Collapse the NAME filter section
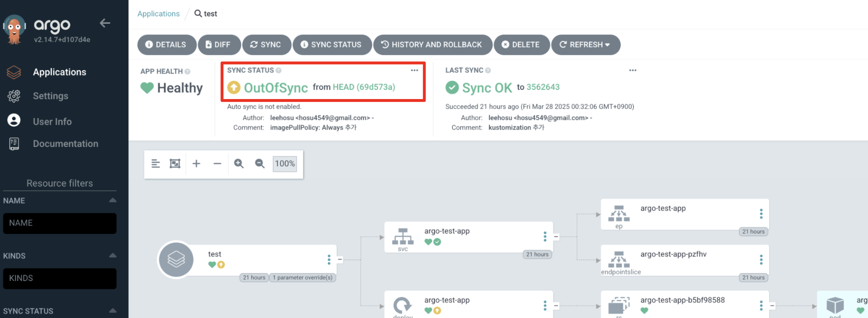 coord(113,200)
